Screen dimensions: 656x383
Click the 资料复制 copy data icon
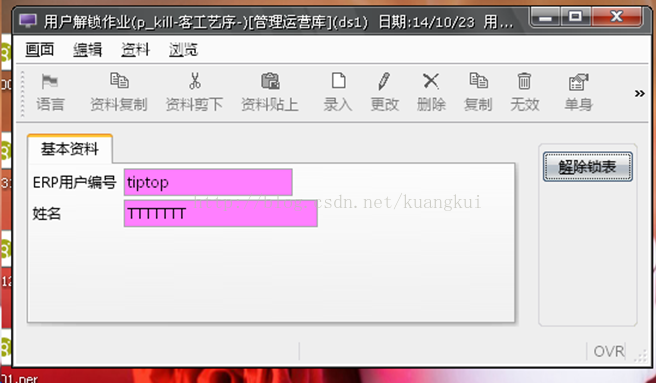[119, 80]
